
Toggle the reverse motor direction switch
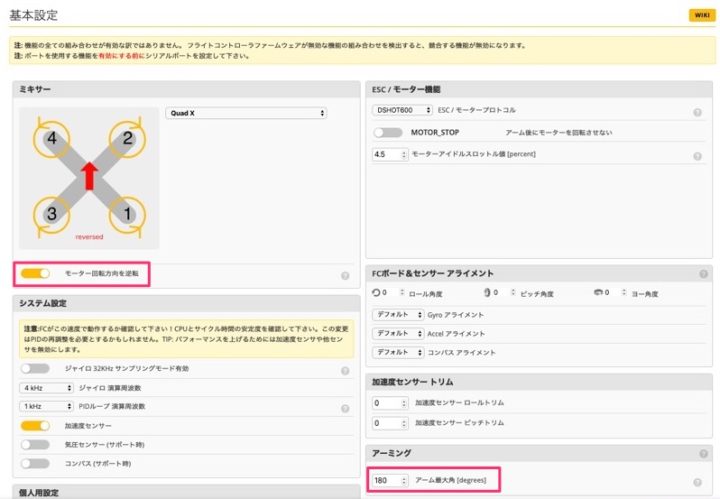tap(35, 272)
